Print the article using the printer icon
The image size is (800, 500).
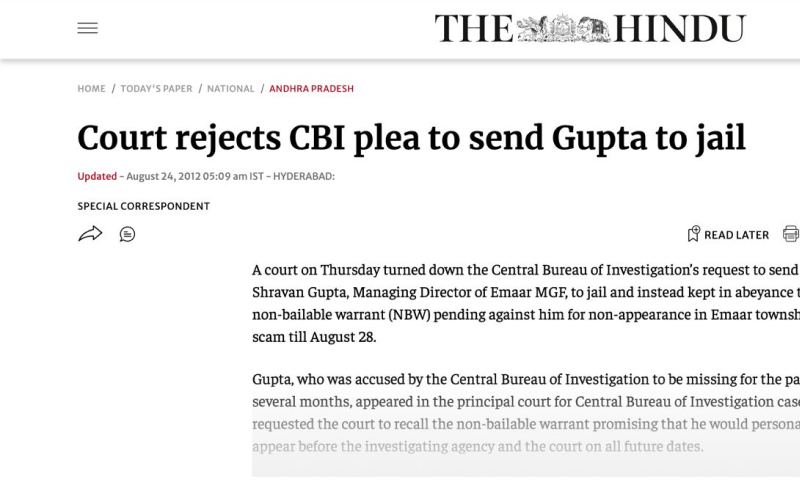pos(791,234)
